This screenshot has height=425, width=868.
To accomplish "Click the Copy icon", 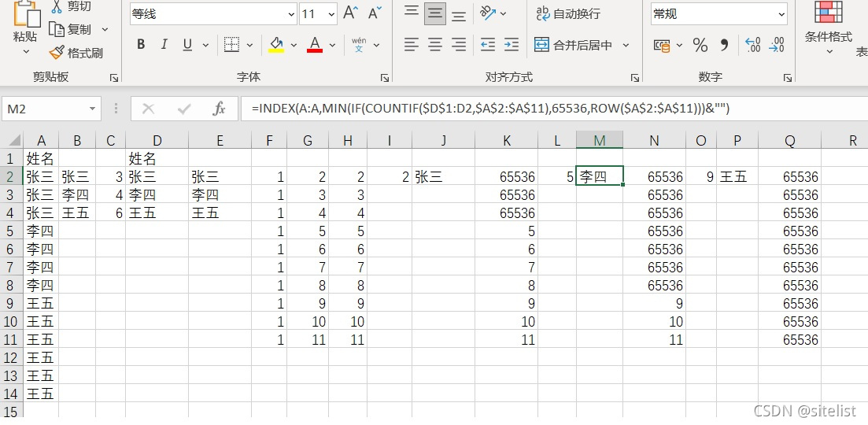I will pos(57,29).
